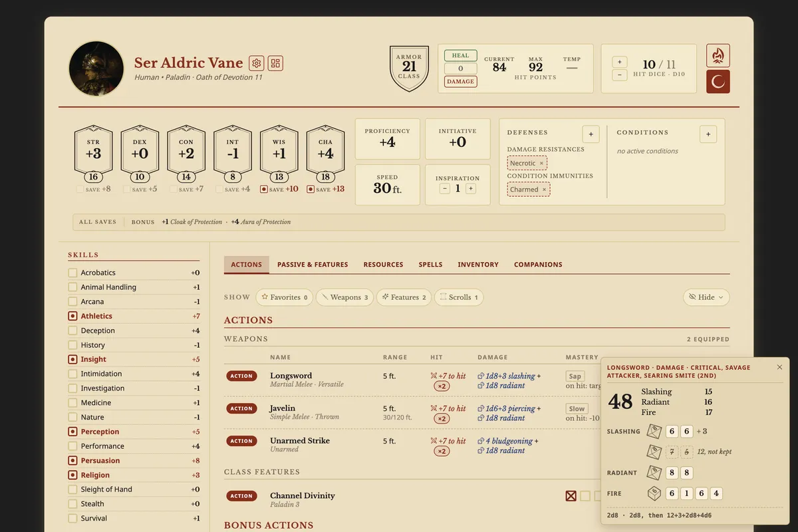Decrease inspiration with the minus button
The height and width of the screenshot is (532, 798).
[445, 189]
